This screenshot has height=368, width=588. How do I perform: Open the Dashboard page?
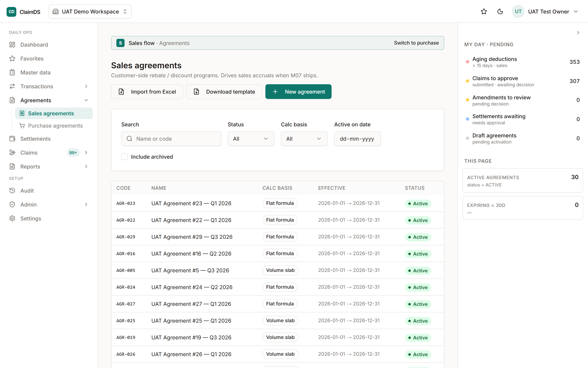click(49, 45)
